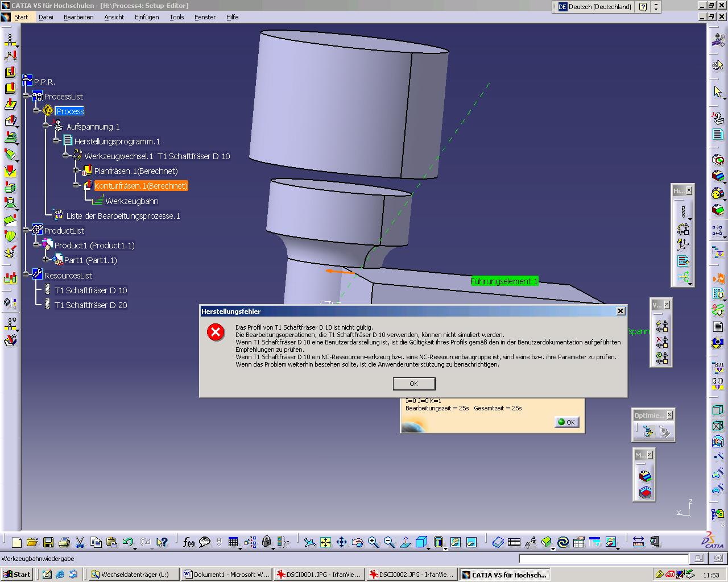The width and height of the screenshot is (728, 582).
Task: Click Windows Start button on taskbar
Action: pos(16,575)
